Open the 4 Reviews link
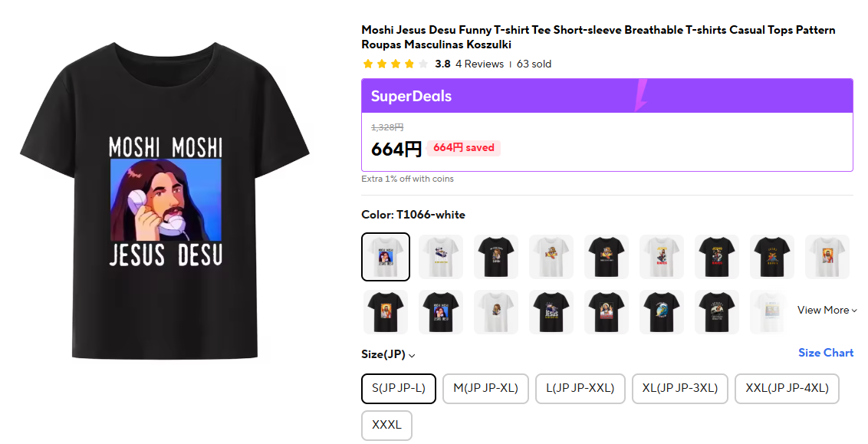Viewport: 868px width, 444px height. (479, 64)
